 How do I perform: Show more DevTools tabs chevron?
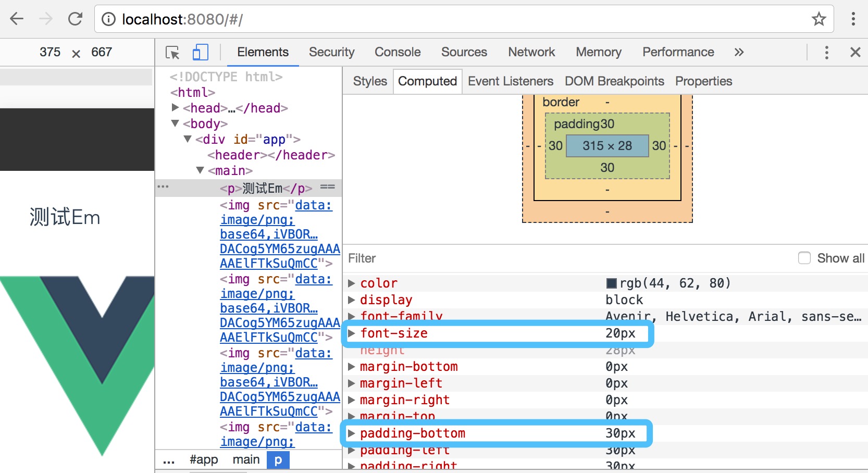click(x=739, y=52)
